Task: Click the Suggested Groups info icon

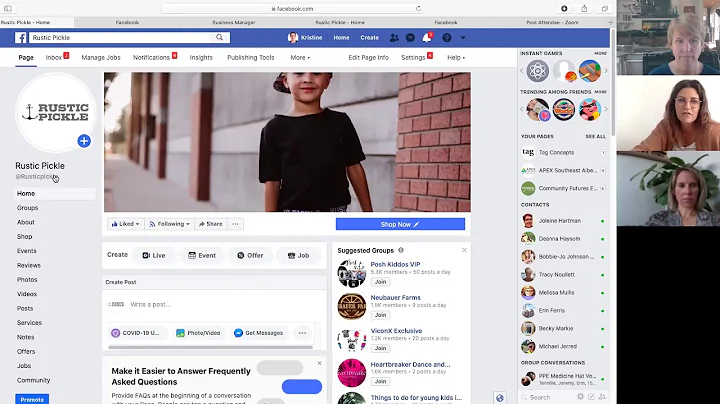Action: pyautogui.click(x=401, y=250)
